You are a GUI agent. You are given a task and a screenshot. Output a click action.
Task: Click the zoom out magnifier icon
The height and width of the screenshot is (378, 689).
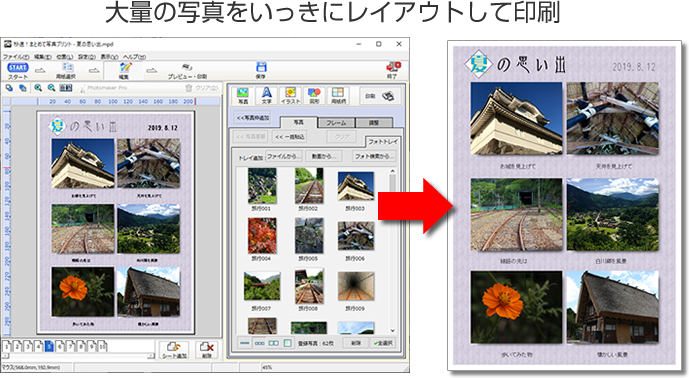pos(51,88)
